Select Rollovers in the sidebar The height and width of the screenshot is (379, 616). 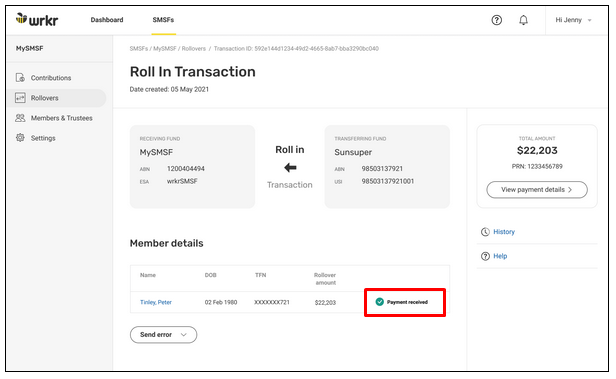click(x=44, y=98)
